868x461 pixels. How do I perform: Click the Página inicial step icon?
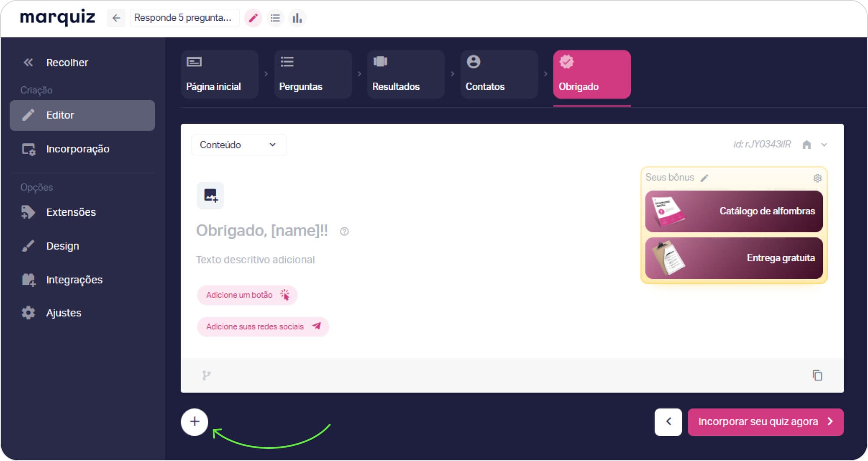coord(194,62)
